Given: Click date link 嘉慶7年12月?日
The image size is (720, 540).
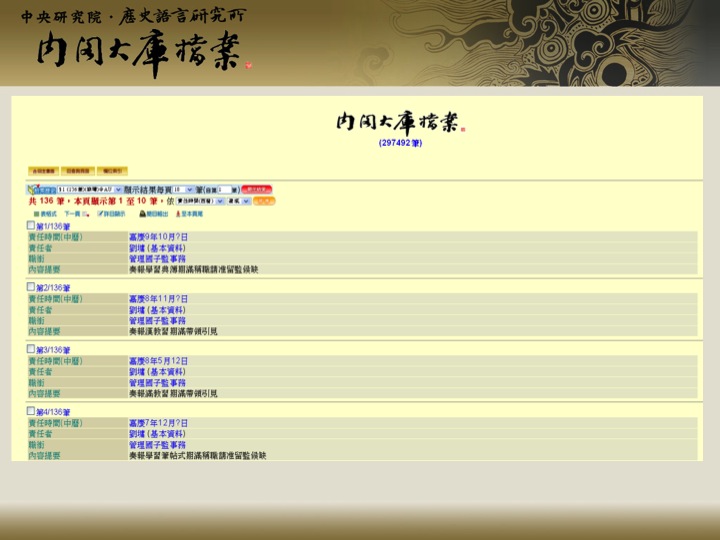Looking at the screenshot, I should point(158,423).
